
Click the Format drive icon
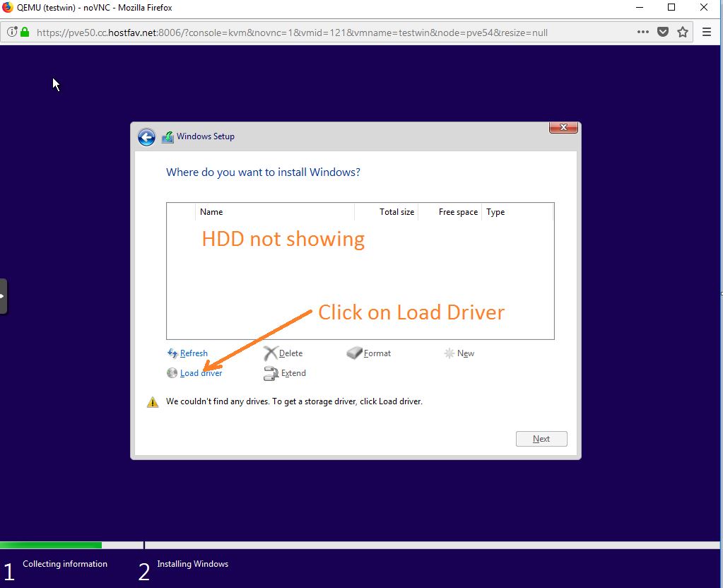354,353
